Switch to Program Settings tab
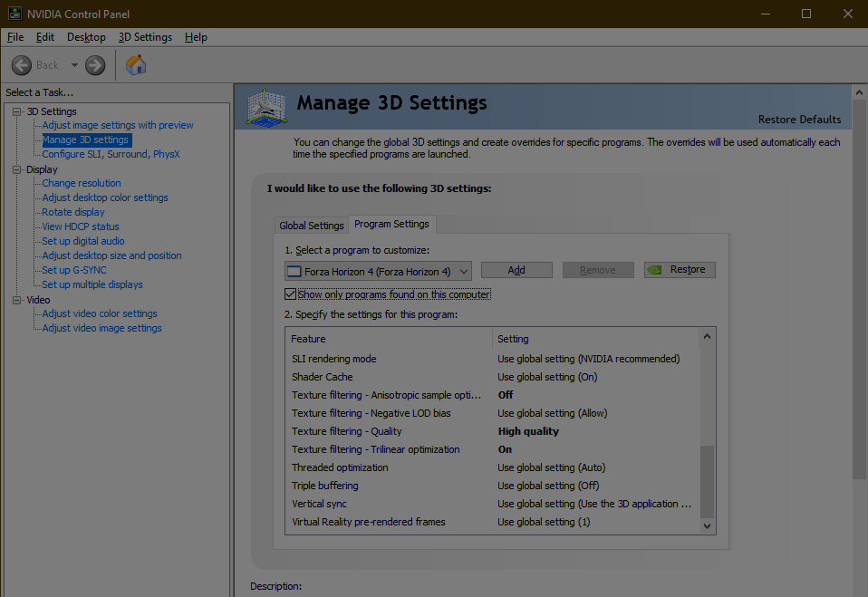This screenshot has height=597, width=868. (x=392, y=224)
